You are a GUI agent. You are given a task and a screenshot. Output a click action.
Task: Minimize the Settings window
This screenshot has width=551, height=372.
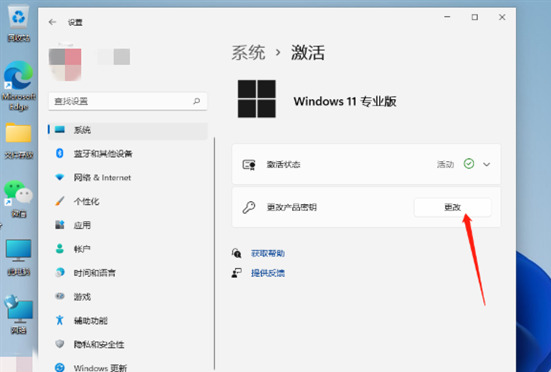[x=447, y=17]
